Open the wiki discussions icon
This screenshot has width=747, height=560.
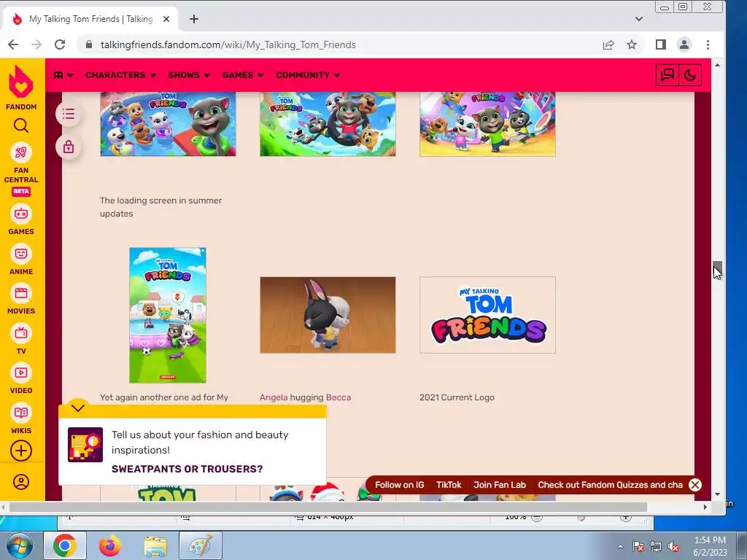click(667, 75)
